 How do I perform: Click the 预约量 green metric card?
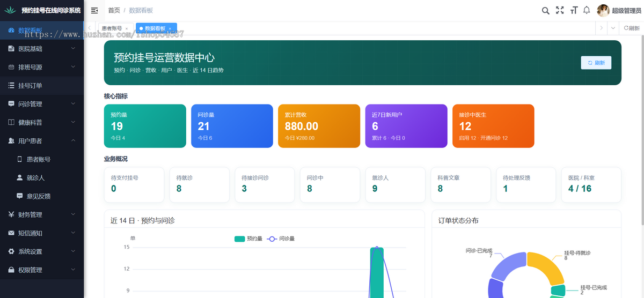pyautogui.click(x=145, y=126)
